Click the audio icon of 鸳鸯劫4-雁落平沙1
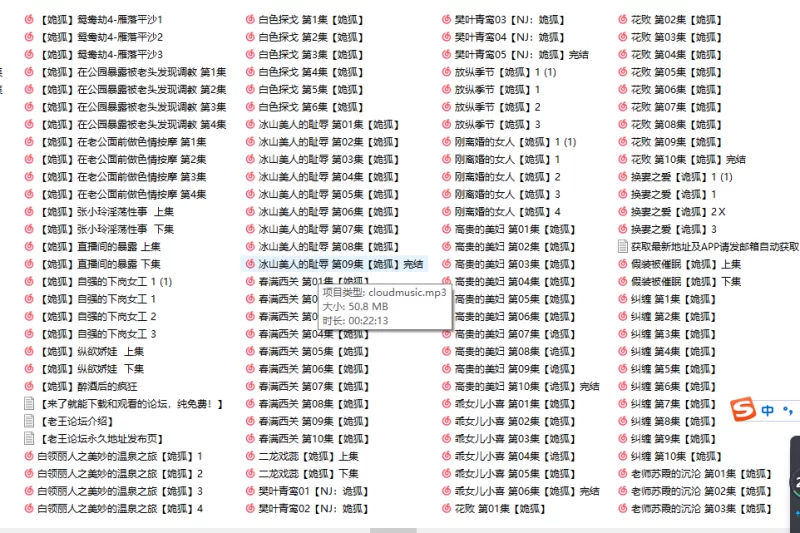The width and height of the screenshot is (800, 533). 29,20
